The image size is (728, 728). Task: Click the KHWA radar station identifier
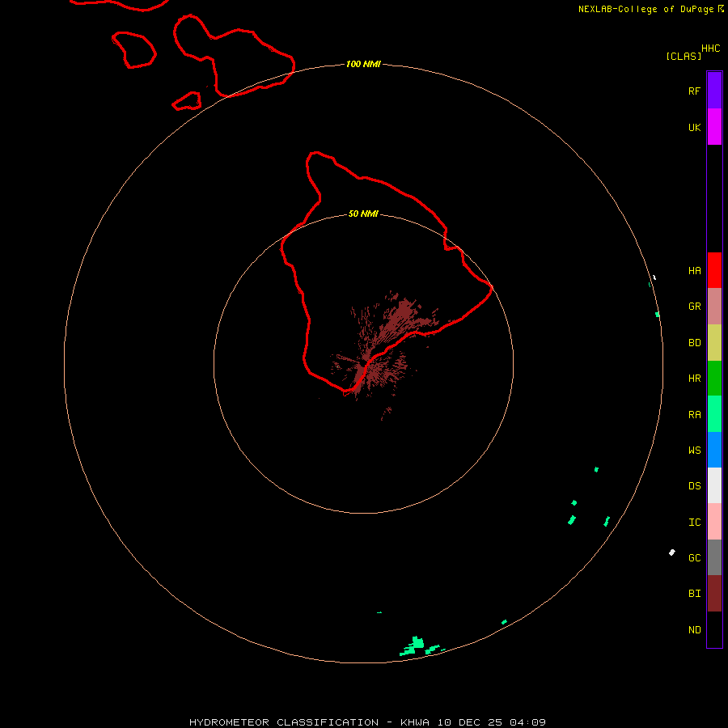pyautogui.click(x=415, y=722)
